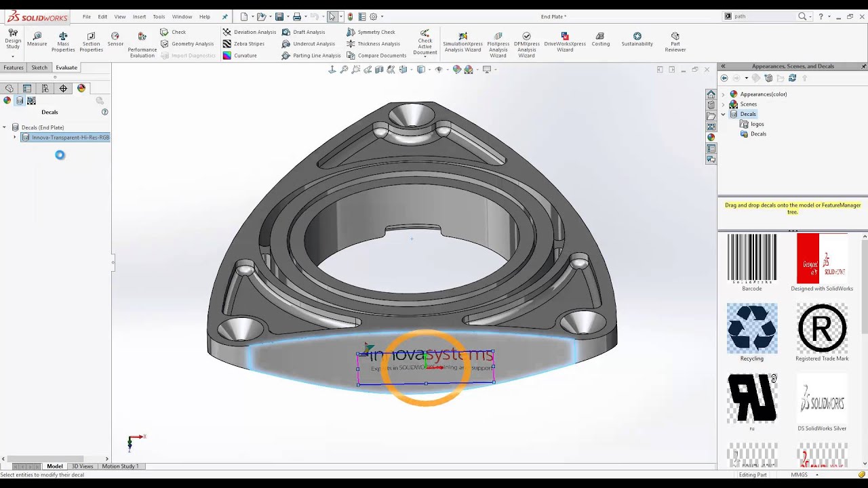Viewport: 868px width, 488px height.
Task: Switch to the Sketch tab
Action: pos(39,68)
